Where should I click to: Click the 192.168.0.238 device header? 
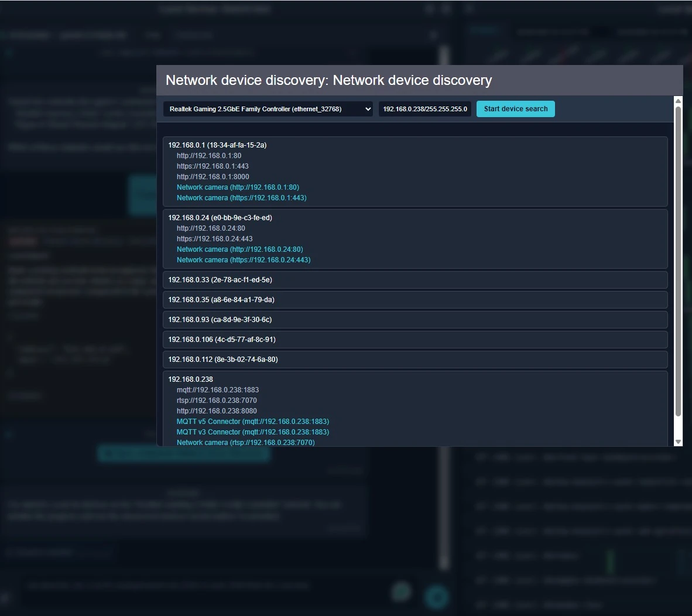(x=190, y=379)
